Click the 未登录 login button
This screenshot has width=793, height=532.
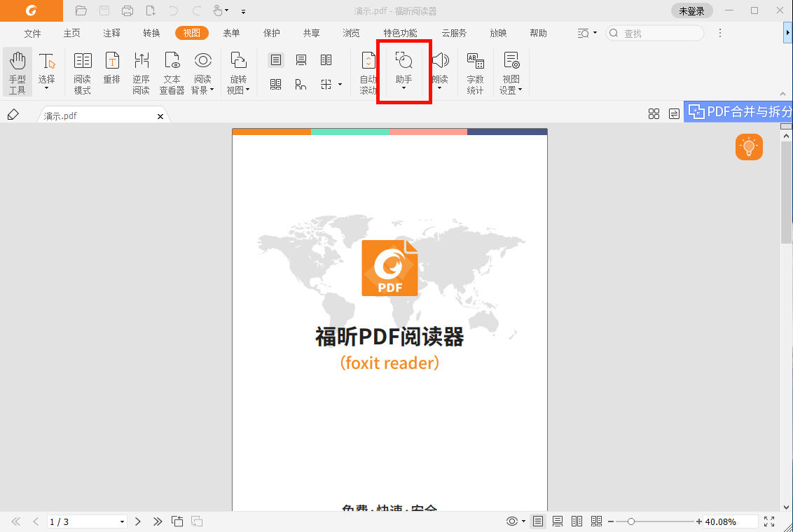(691, 10)
